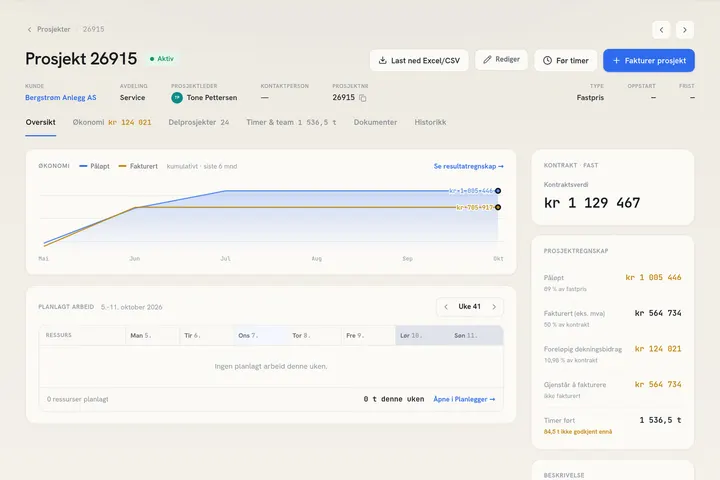The height and width of the screenshot is (480, 720).
Task: Click Ingen planlagt arbeid denne uken message
Action: pos(271,367)
